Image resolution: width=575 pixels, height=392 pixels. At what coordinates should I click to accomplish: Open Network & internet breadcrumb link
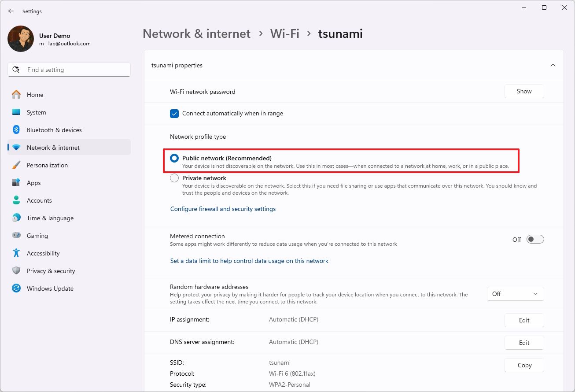(196, 33)
